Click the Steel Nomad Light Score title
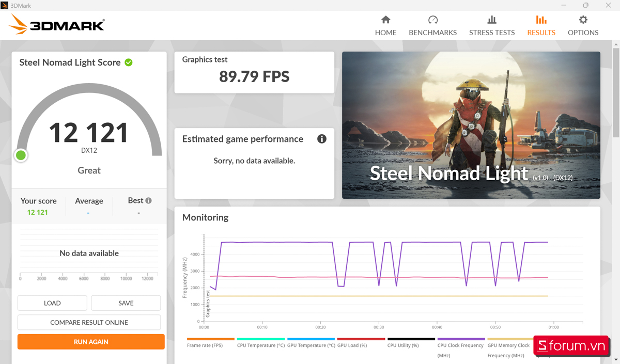Viewport: 620px width, 364px height. coord(70,62)
